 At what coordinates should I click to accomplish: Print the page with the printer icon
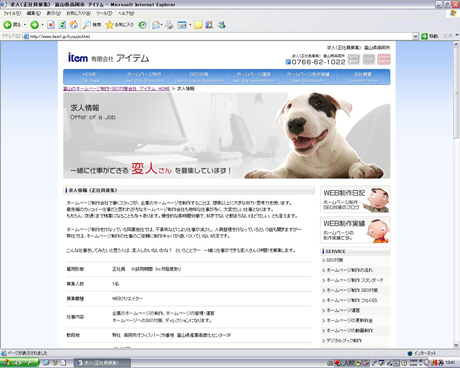pyautogui.click(x=169, y=25)
